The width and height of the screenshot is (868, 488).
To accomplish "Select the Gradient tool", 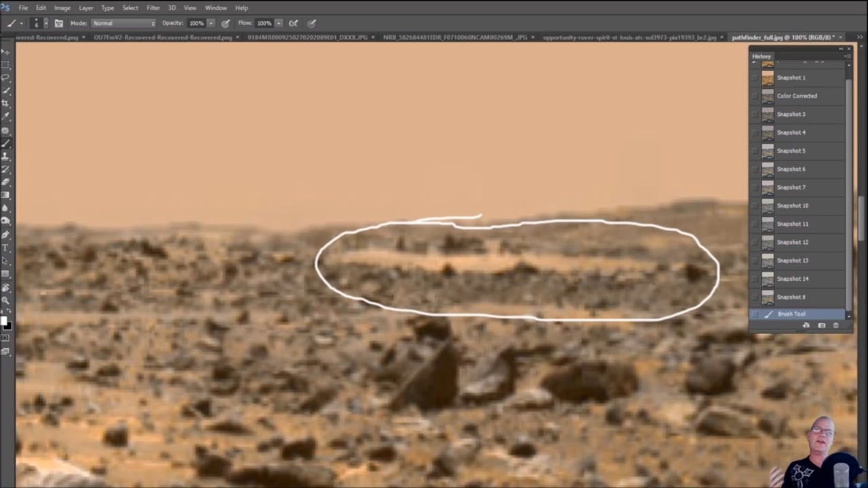I will point(5,195).
